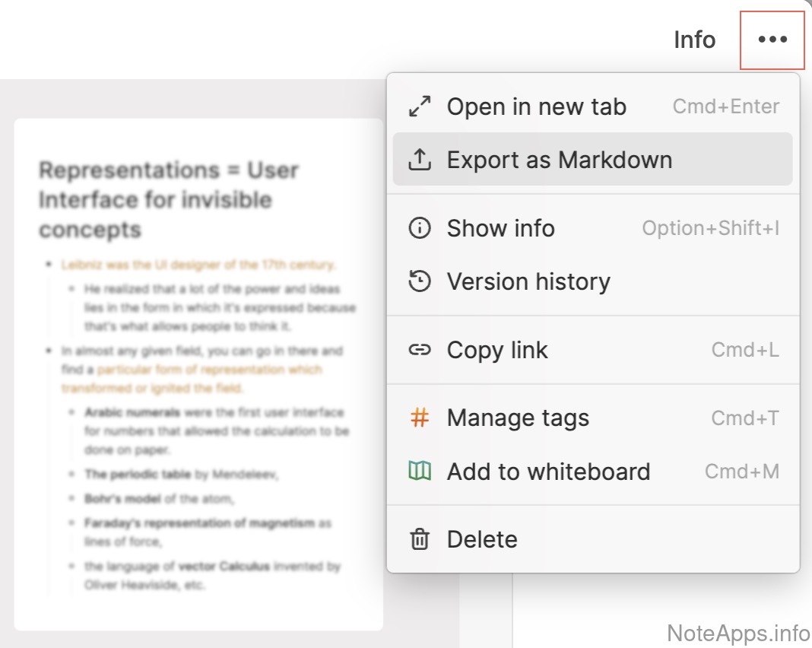Choose Add to whiteboard
812x648 pixels.
point(548,472)
